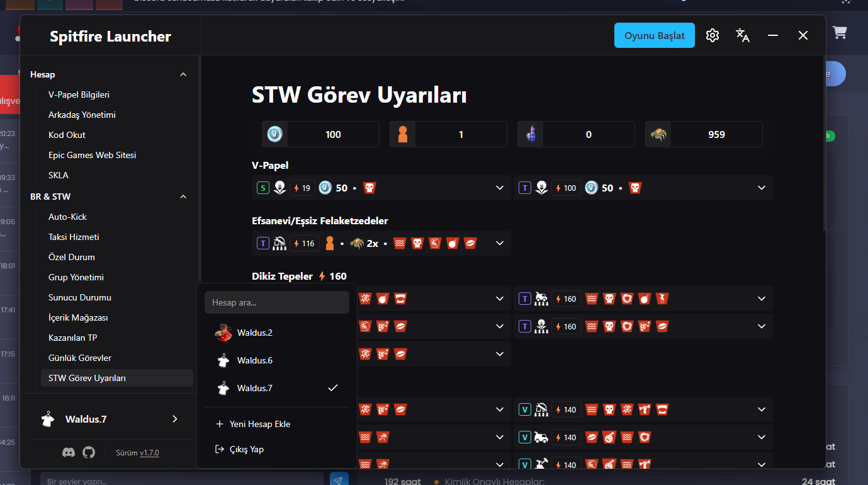
Task: Expand the V 140 row with the shelter icon
Action: (x=762, y=409)
